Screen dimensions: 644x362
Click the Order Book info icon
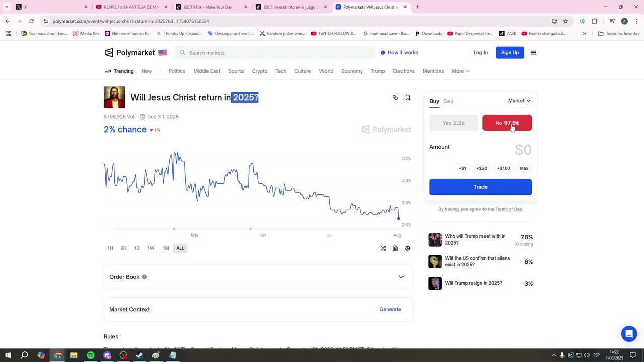(144, 277)
